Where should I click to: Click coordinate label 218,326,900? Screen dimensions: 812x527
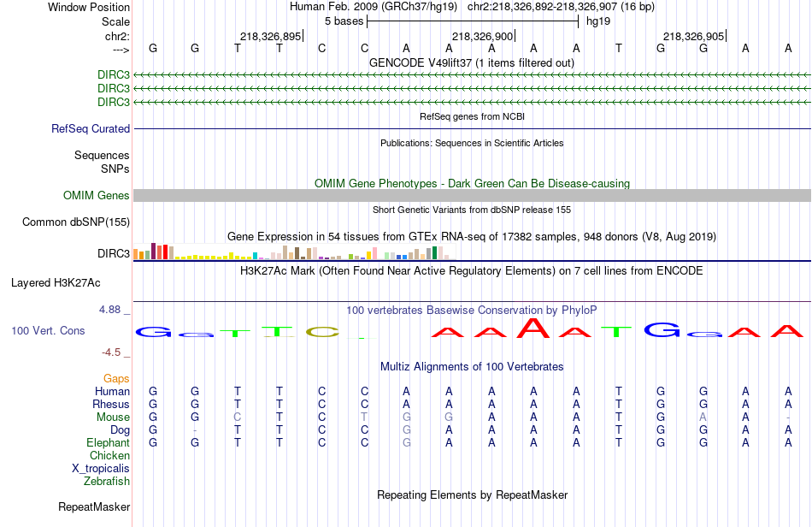(482, 36)
